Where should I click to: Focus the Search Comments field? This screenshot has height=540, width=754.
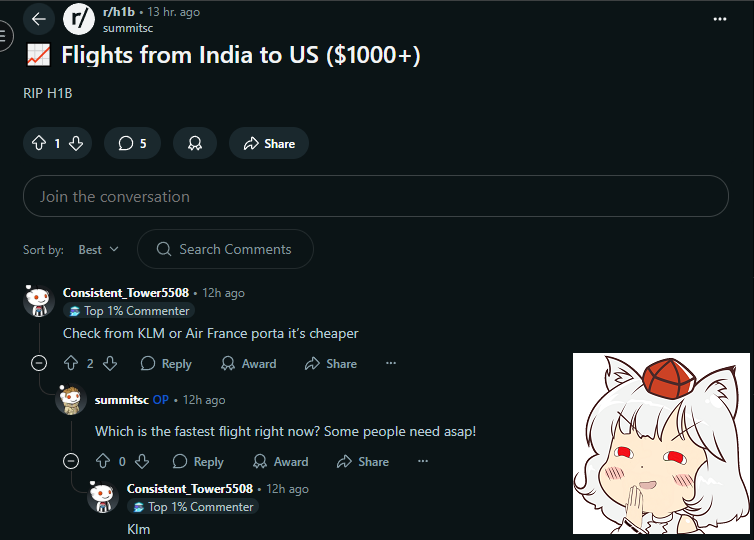(x=226, y=249)
